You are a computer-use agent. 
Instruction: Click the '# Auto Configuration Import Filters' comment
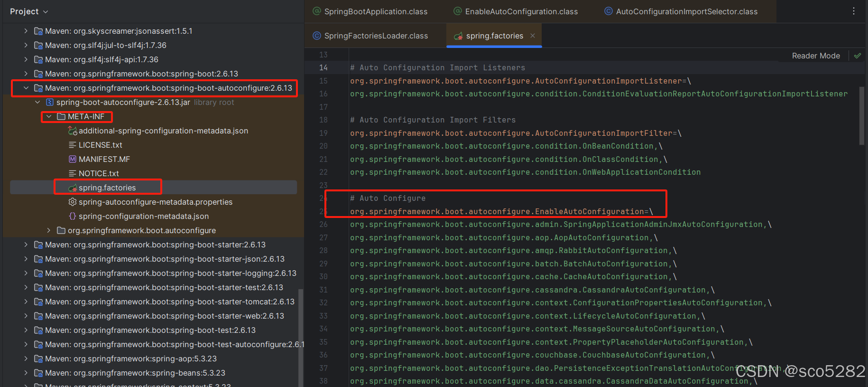tap(433, 120)
